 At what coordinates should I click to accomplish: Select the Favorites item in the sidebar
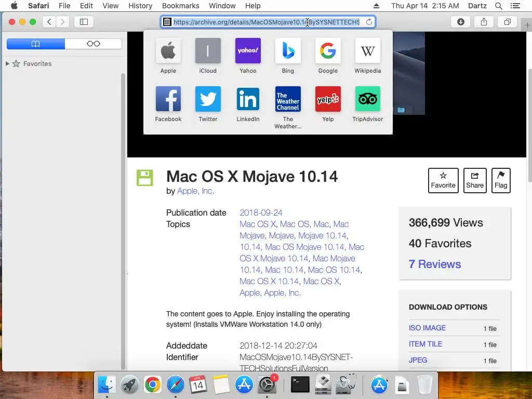(x=37, y=63)
